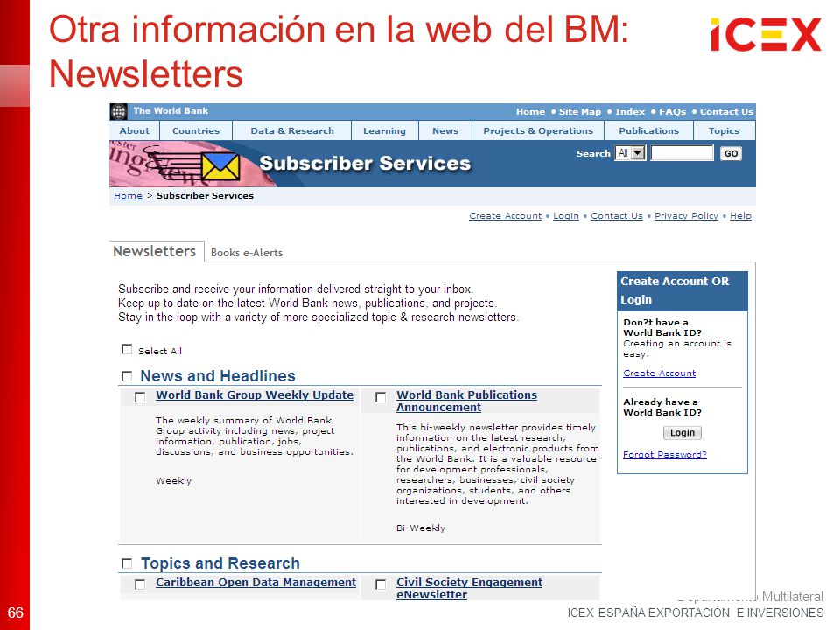Open the Search scope 'All' dropdown

630,153
